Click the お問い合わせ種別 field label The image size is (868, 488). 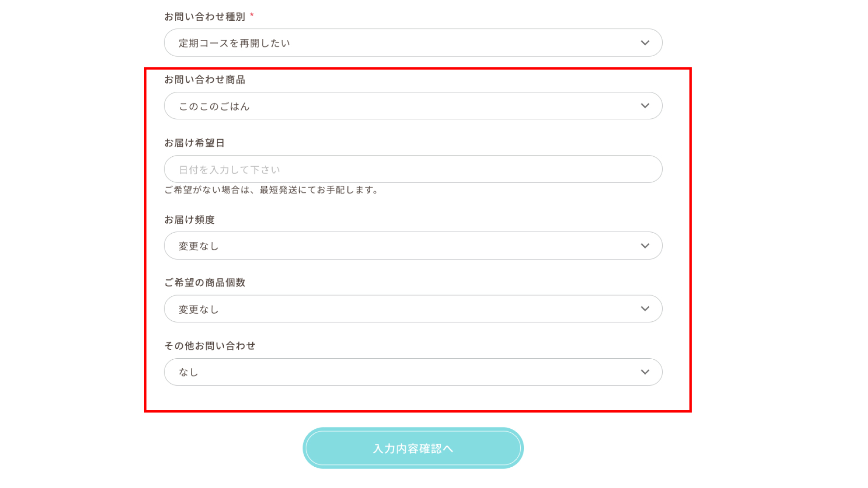[x=205, y=17]
